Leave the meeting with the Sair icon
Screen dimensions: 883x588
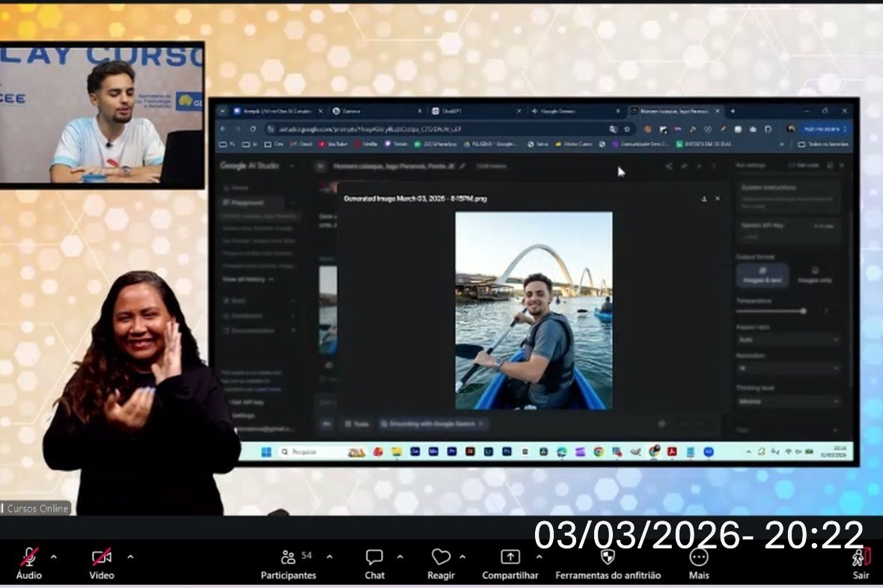[x=861, y=557]
